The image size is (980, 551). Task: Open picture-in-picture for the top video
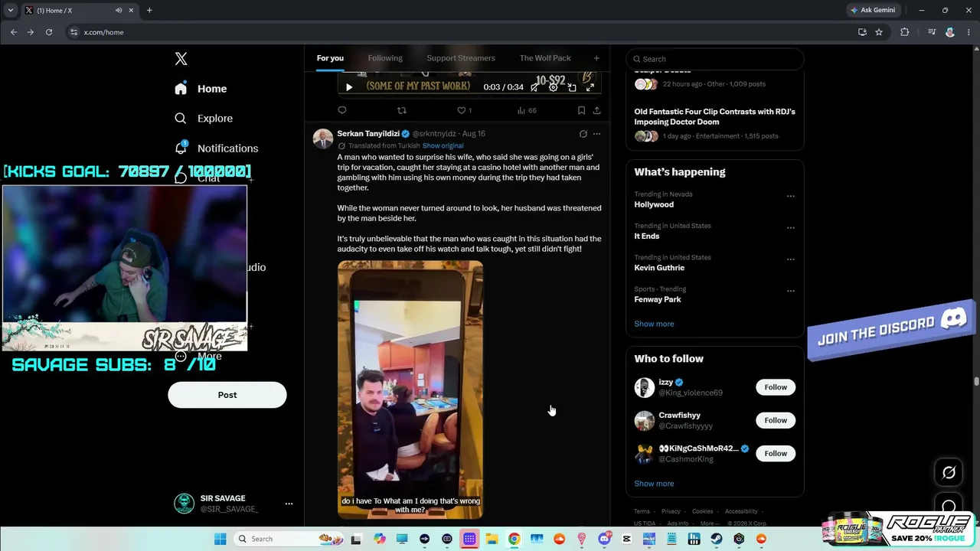(x=572, y=87)
